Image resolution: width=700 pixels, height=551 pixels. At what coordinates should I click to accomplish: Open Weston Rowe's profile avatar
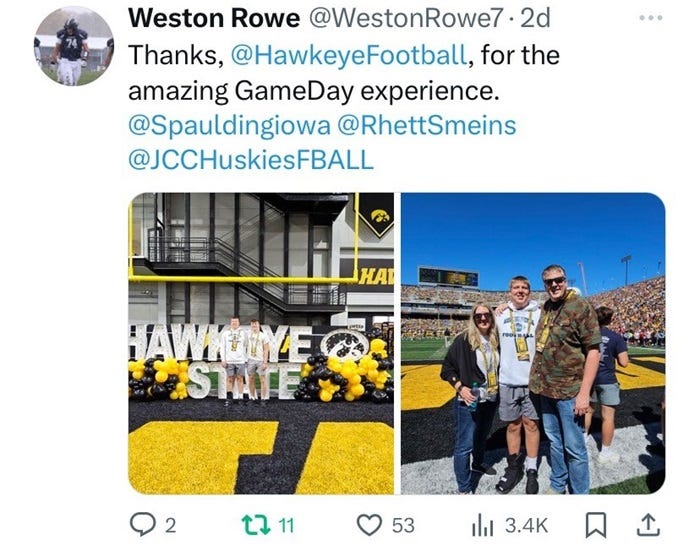74,46
